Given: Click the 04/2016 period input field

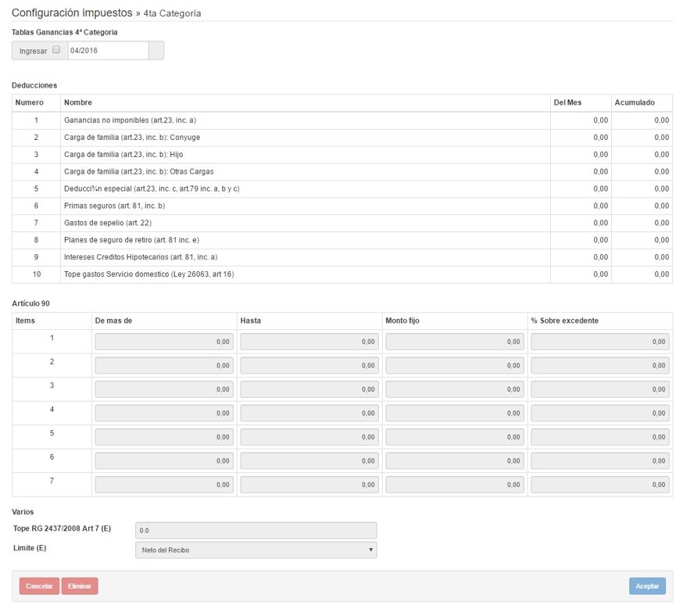Looking at the screenshot, I should (x=107, y=51).
